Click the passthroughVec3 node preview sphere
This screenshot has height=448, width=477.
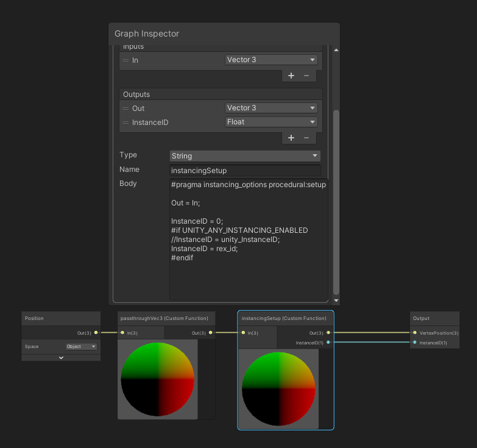pyautogui.click(x=158, y=379)
